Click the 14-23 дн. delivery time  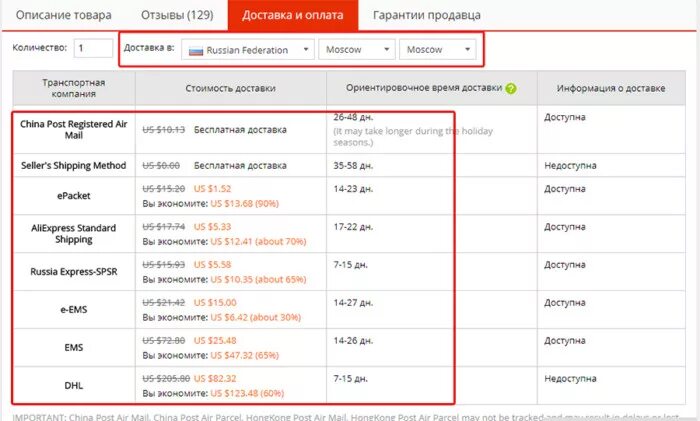point(353,189)
